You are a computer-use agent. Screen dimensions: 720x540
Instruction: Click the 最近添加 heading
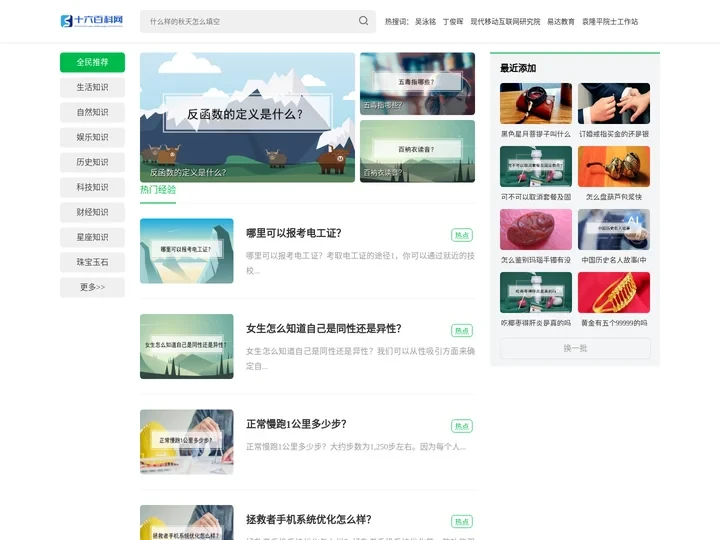tap(518, 68)
